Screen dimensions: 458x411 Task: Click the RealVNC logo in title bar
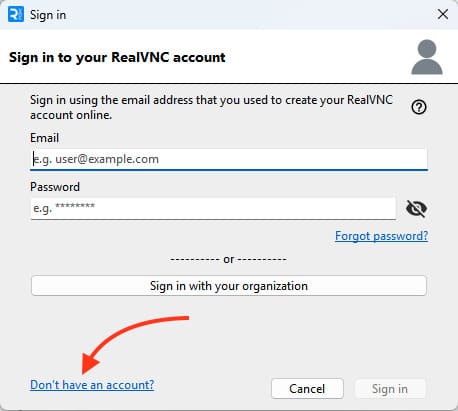[16, 15]
